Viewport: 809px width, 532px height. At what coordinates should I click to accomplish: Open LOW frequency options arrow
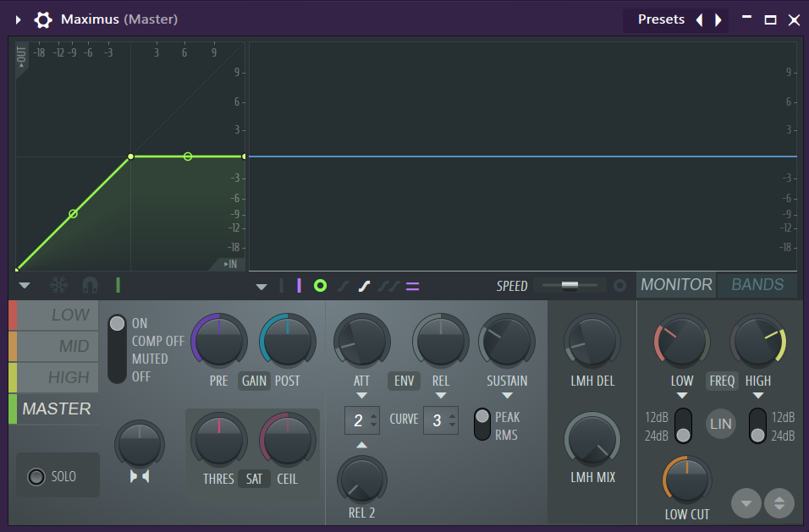point(681,395)
